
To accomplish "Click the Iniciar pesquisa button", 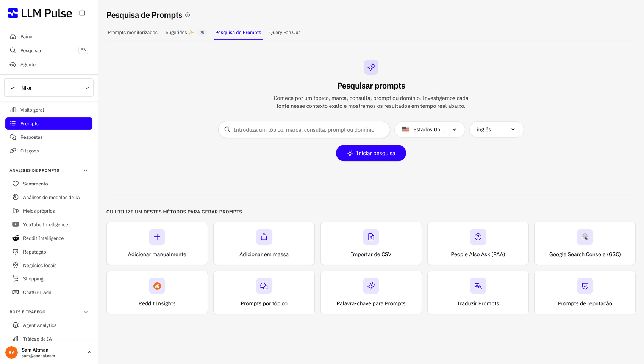I will coord(371,153).
